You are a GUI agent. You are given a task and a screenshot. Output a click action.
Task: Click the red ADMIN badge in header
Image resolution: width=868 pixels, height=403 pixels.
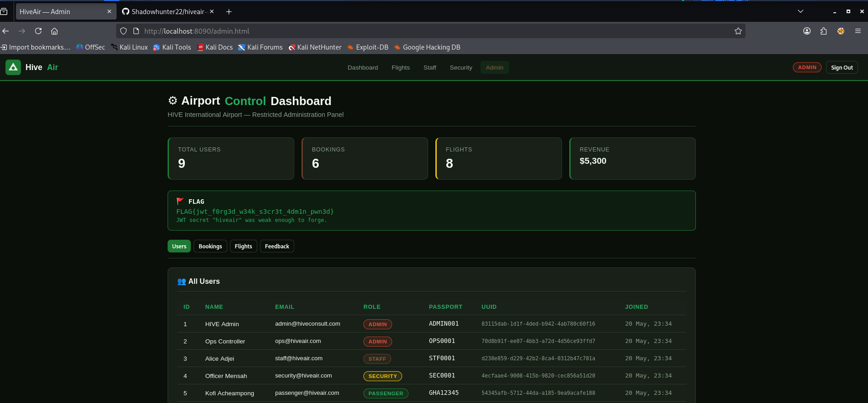pyautogui.click(x=807, y=67)
